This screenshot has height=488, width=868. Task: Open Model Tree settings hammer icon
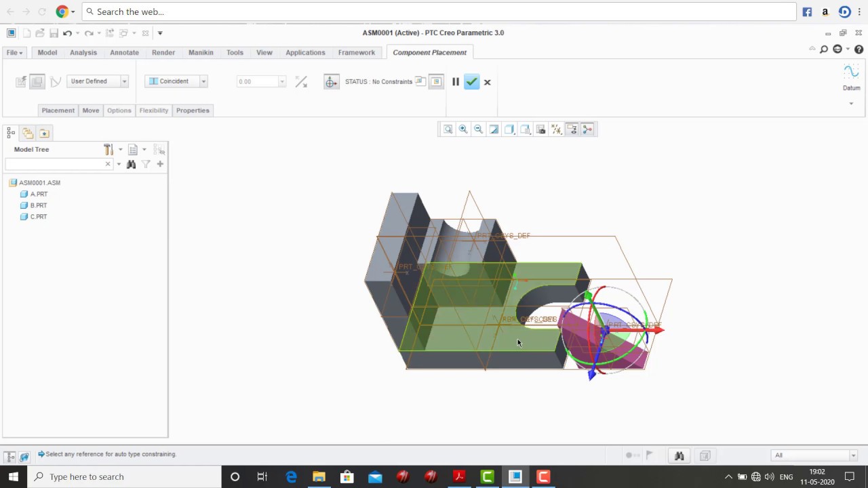108,149
